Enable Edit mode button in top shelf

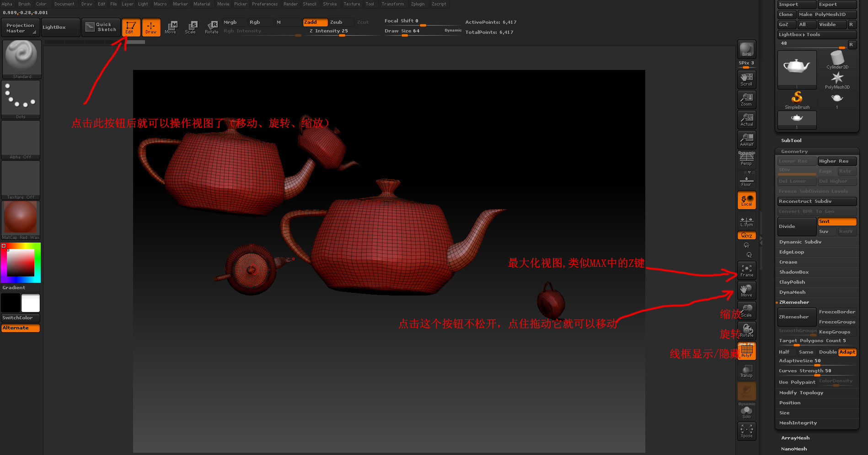click(131, 27)
